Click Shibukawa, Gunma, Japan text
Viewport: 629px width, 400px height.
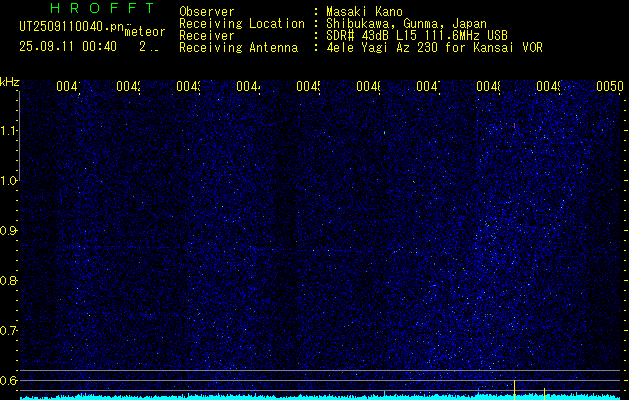[x=406, y=24]
